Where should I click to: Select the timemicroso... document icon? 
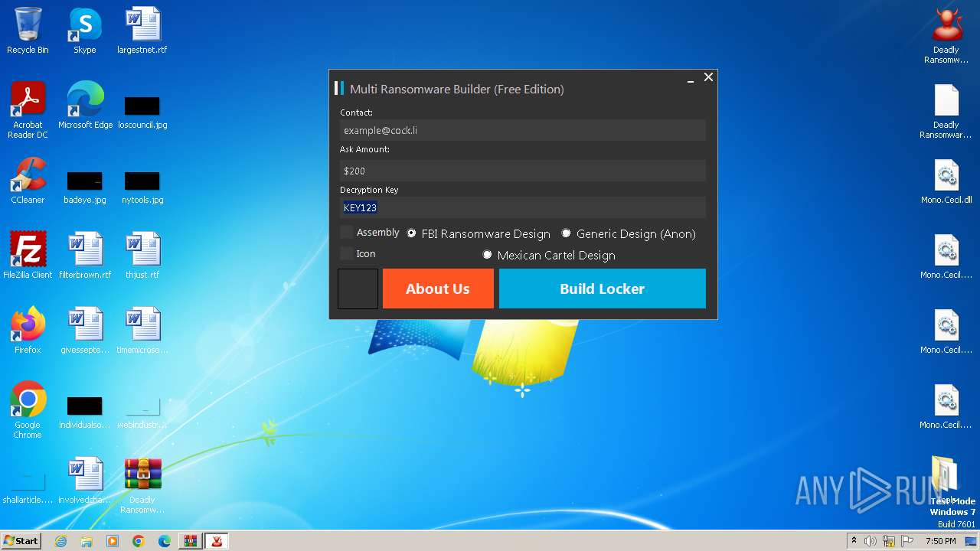pos(142,331)
